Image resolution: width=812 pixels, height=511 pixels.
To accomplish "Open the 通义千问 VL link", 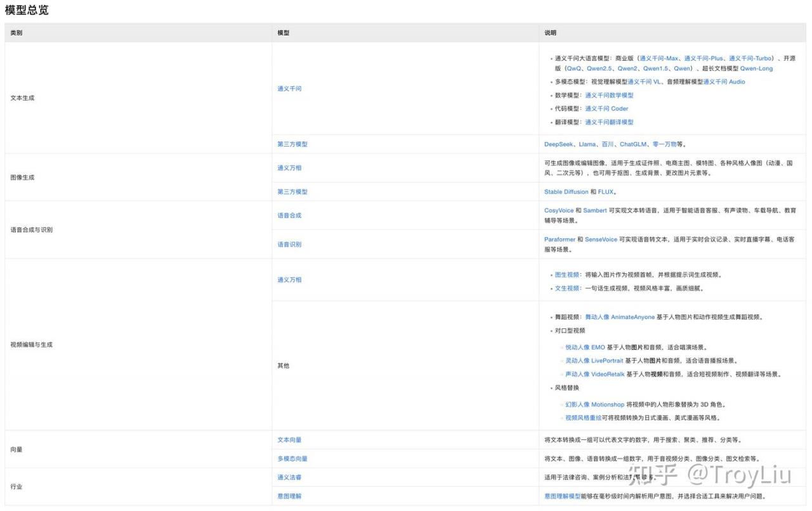I will [x=645, y=82].
